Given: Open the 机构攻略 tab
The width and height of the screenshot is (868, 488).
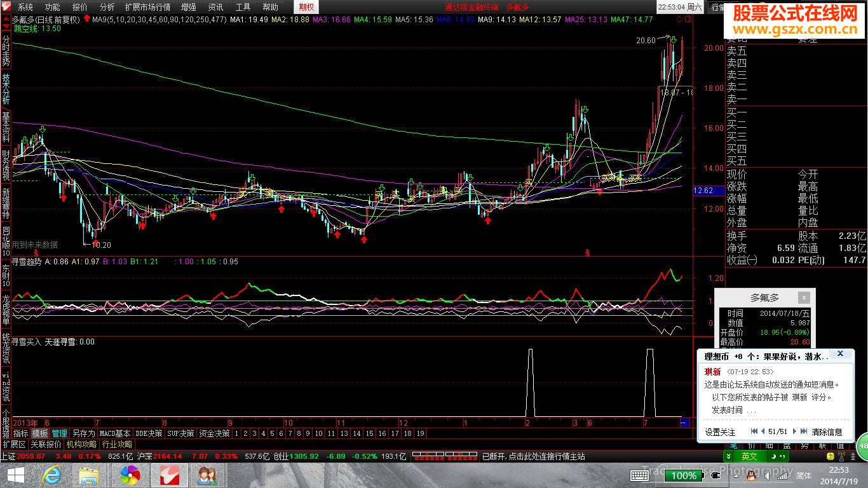Looking at the screenshot, I should (x=82, y=444).
